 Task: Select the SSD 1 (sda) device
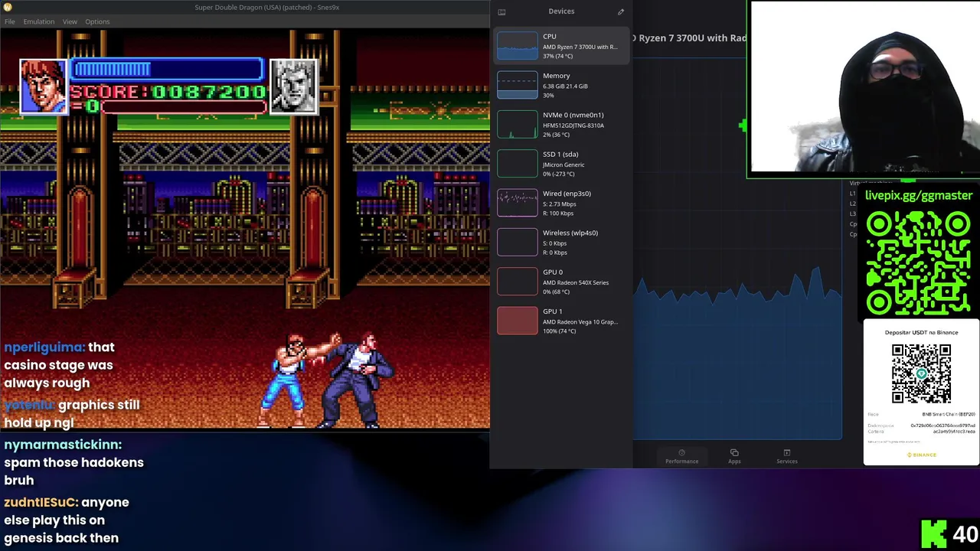click(561, 164)
